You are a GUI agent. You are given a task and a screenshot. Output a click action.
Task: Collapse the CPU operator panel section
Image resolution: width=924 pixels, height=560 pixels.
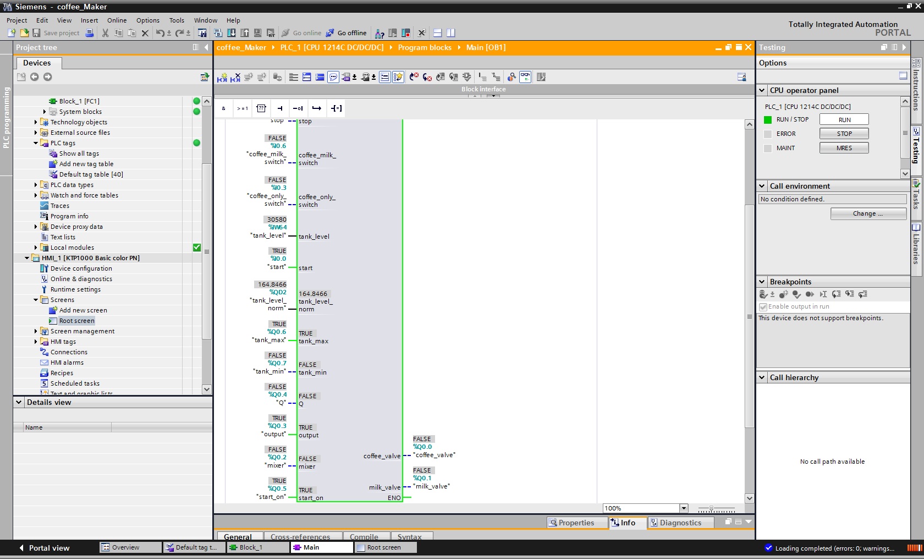pyautogui.click(x=762, y=90)
